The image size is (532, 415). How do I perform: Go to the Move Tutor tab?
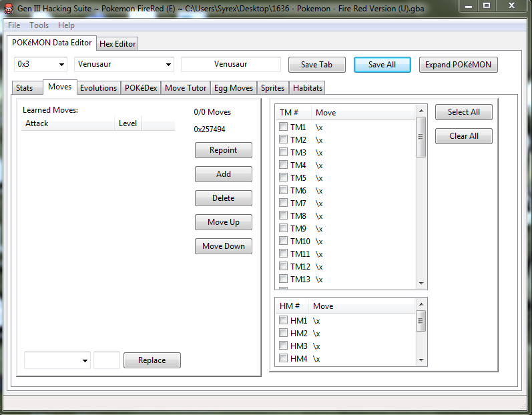(186, 88)
